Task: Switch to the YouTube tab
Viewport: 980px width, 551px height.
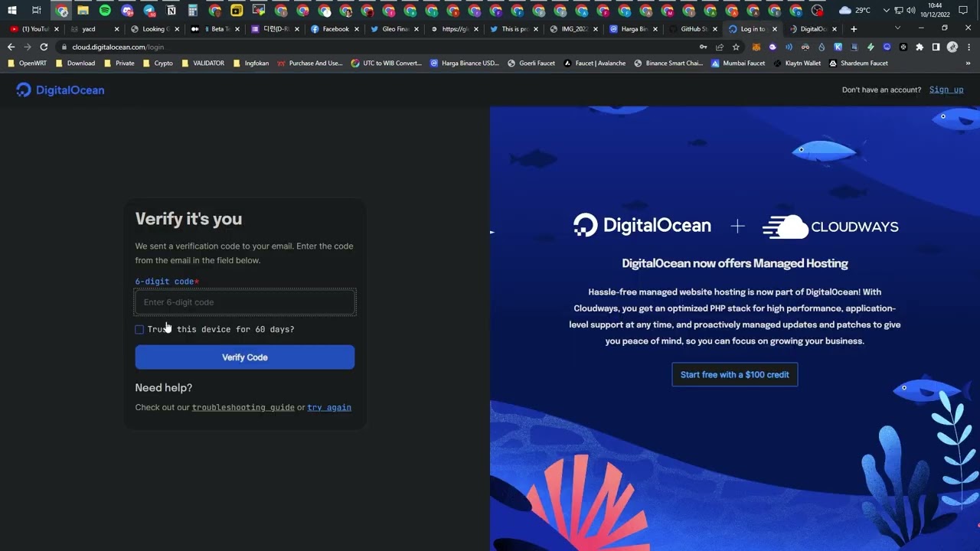Action: click(x=34, y=29)
